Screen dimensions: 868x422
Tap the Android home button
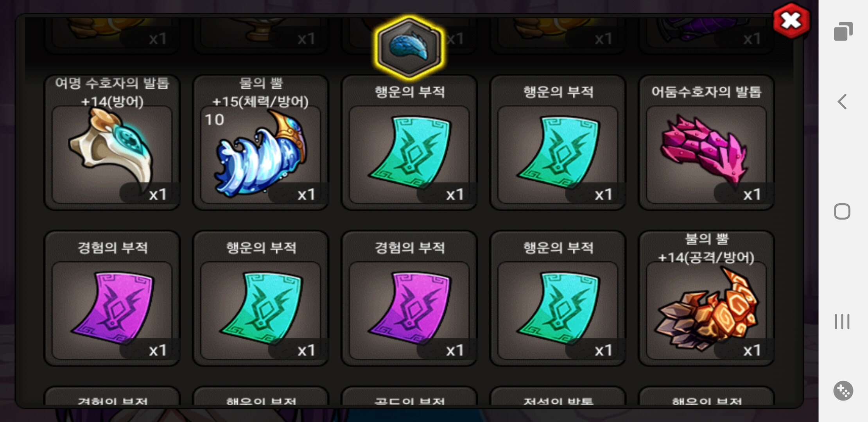click(x=842, y=211)
